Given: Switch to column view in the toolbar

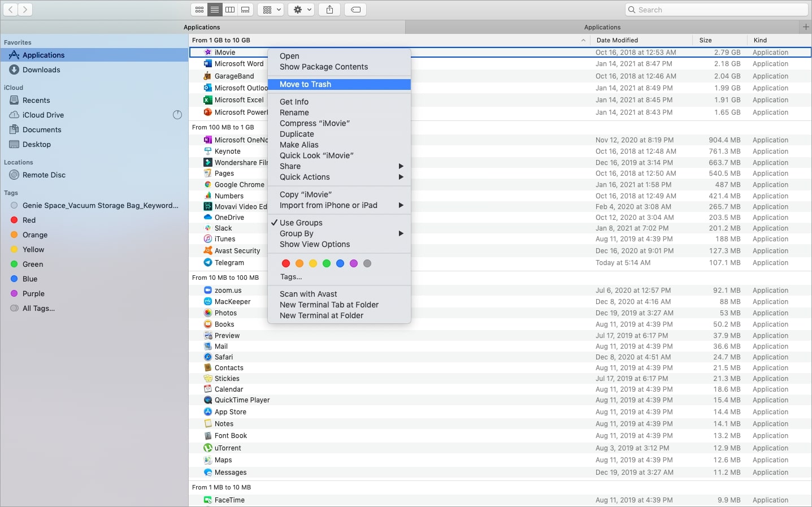Looking at the screenshot, I should click(x=230, y=10).
